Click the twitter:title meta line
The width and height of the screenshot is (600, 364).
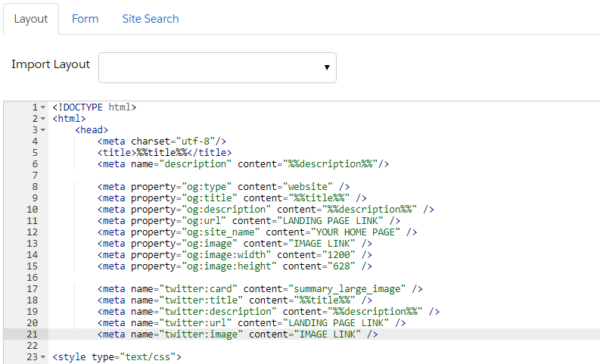tap(235, 300)
